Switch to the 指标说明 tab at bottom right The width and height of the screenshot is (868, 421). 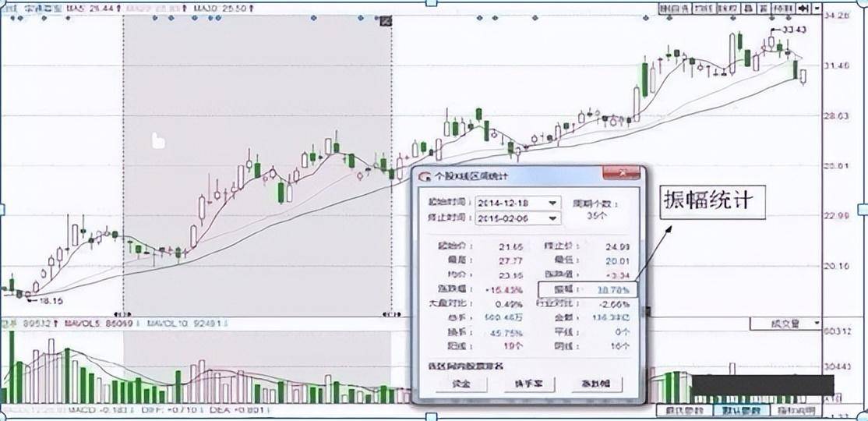point(796,410)
